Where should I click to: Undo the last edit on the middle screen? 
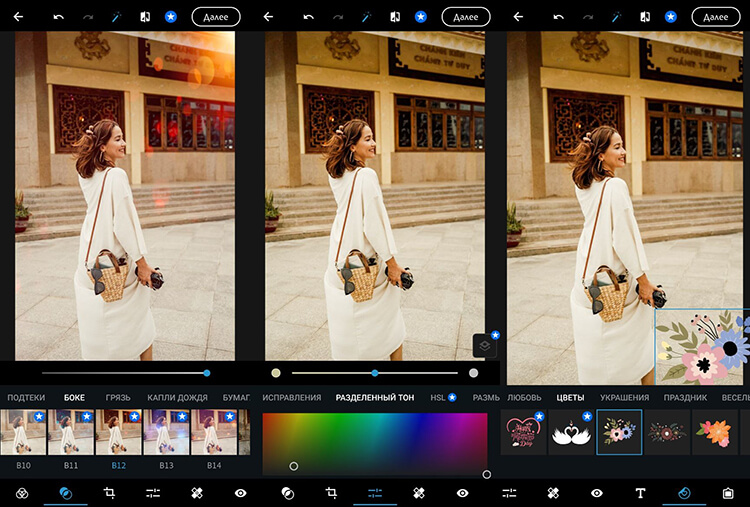coord(309,17)
